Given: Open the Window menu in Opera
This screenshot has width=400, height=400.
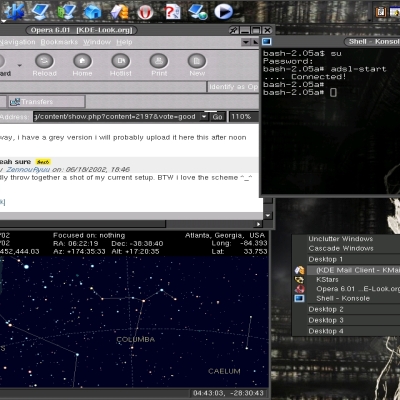Looking at the screenshot, I should coord(97,42).
